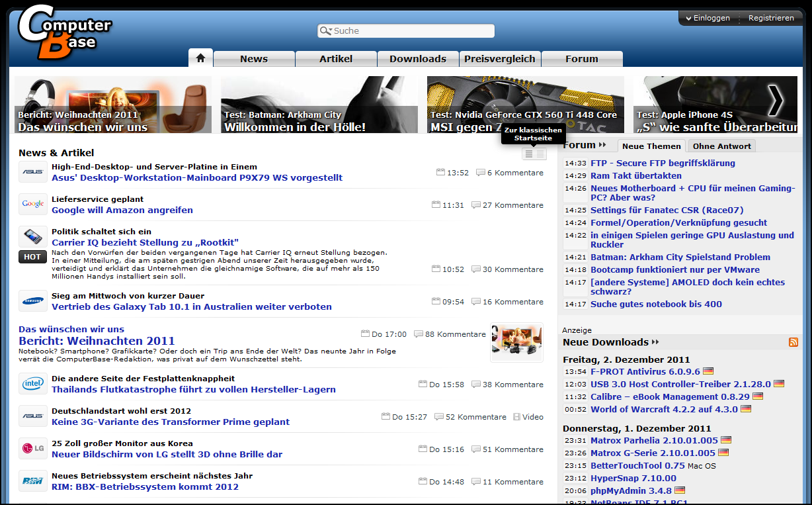Open the Forum navigation tab
The height and width of the screenshot is (505, 812).
click(582, 59)
